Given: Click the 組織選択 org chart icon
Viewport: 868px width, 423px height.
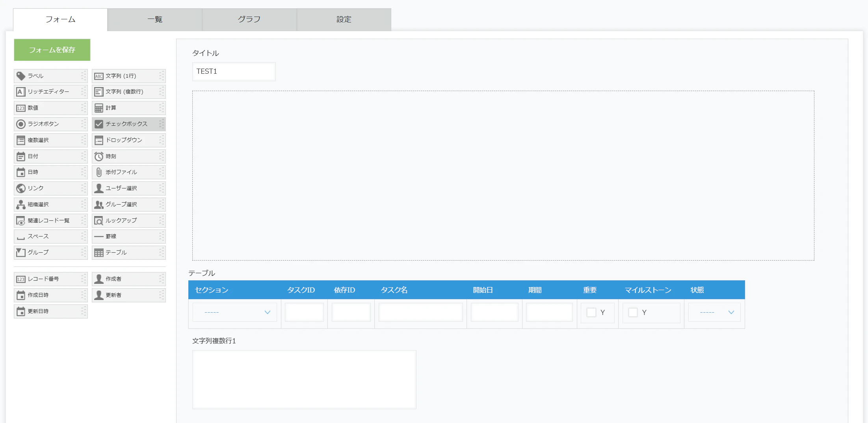Looking at the screenshot, I should tap(21, 205).
